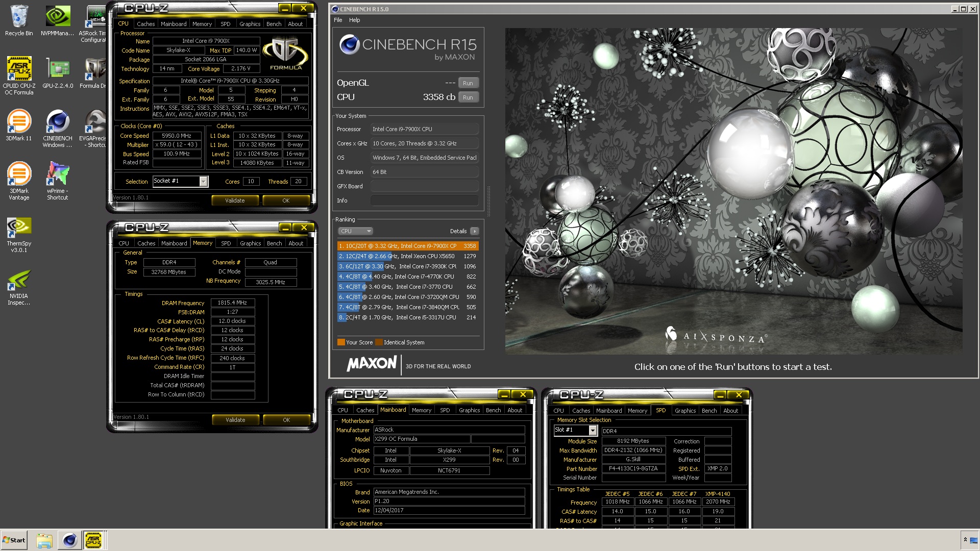This screenshot has height=551, width=980.
Task: Select ranking row Intel Core i7-3770 CPU
Action: (408, 287)
